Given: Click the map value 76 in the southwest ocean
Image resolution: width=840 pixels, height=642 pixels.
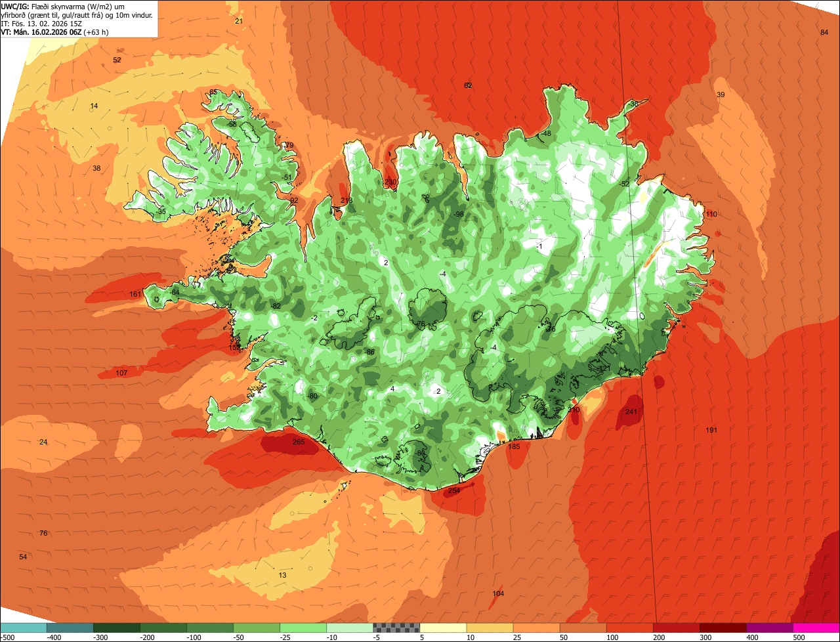Looking at the screenshot, I should tap(43, 533).
